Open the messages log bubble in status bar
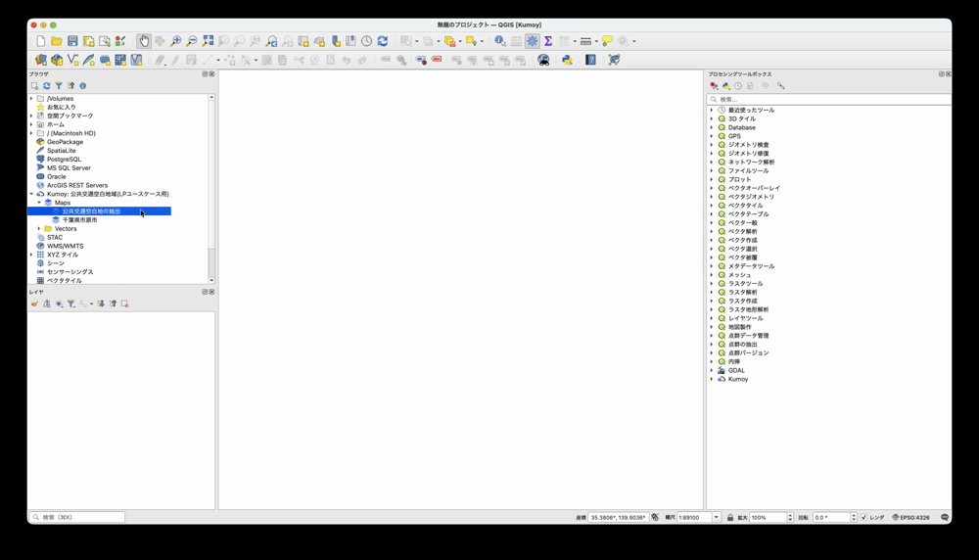The height and width of the screenshot is (560, 979). 945,518
